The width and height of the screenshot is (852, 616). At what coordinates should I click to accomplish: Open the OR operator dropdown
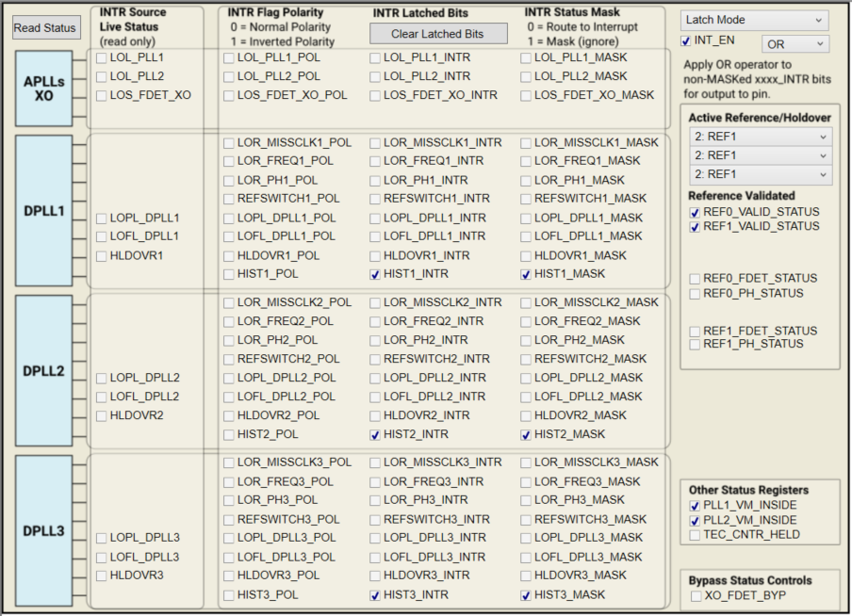[x=795, y=43]
